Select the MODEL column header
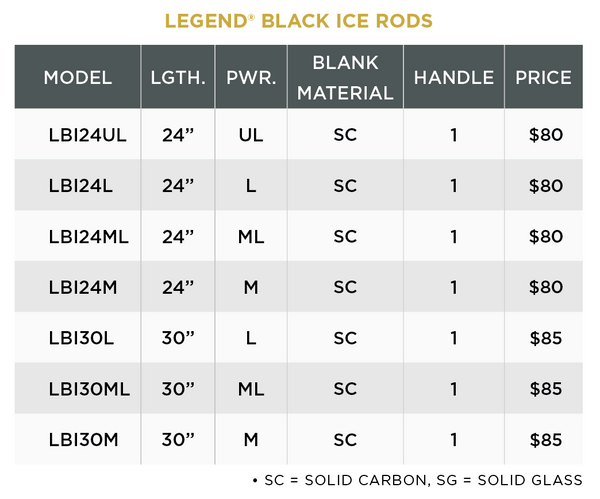 tap(78, 77)
